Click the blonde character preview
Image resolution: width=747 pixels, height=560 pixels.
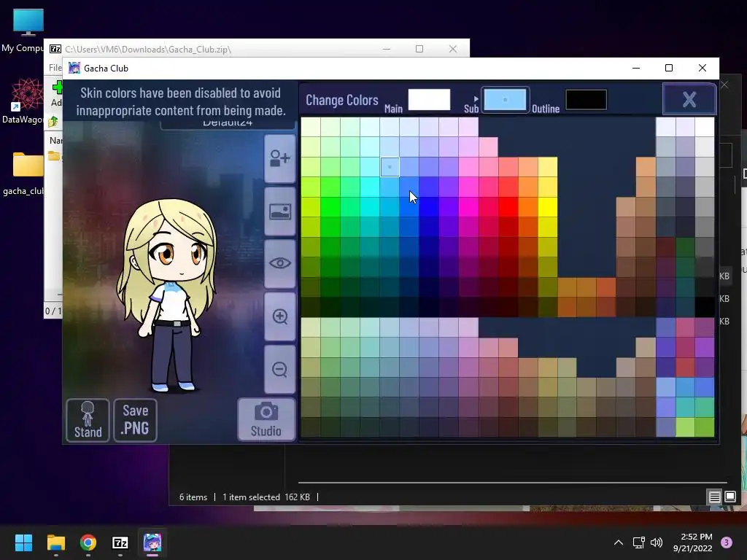coord(167,295)
